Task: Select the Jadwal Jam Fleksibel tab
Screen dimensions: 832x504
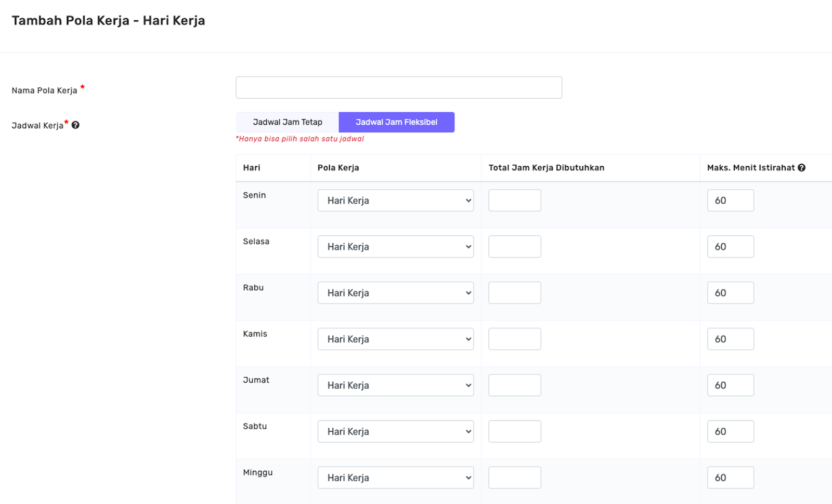Action: (396, 122)
